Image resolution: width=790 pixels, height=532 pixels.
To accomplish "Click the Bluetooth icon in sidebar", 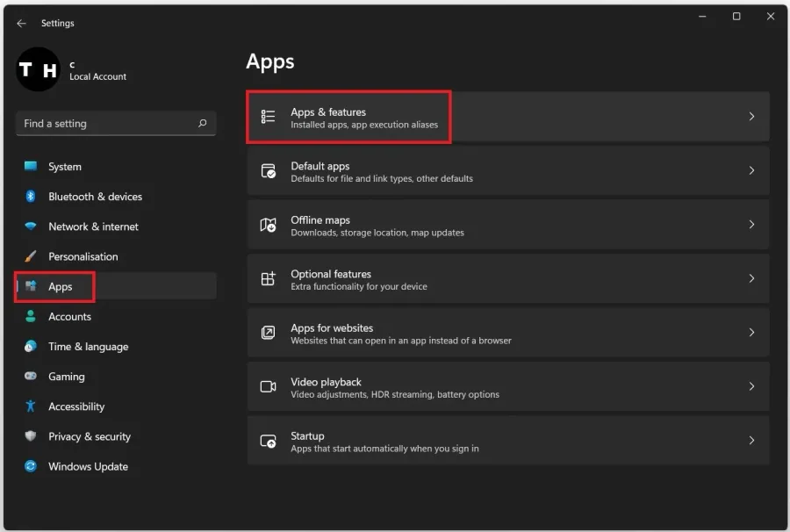I will coord(31,197).
